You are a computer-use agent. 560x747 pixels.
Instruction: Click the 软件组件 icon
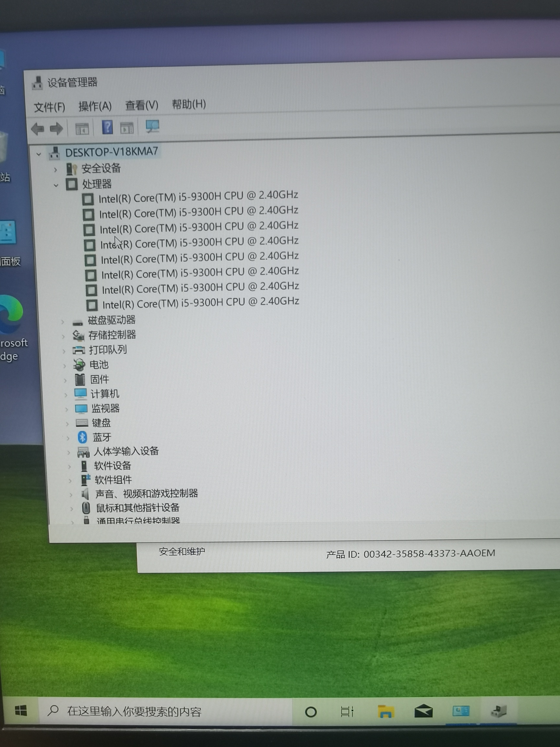[86, 480]
